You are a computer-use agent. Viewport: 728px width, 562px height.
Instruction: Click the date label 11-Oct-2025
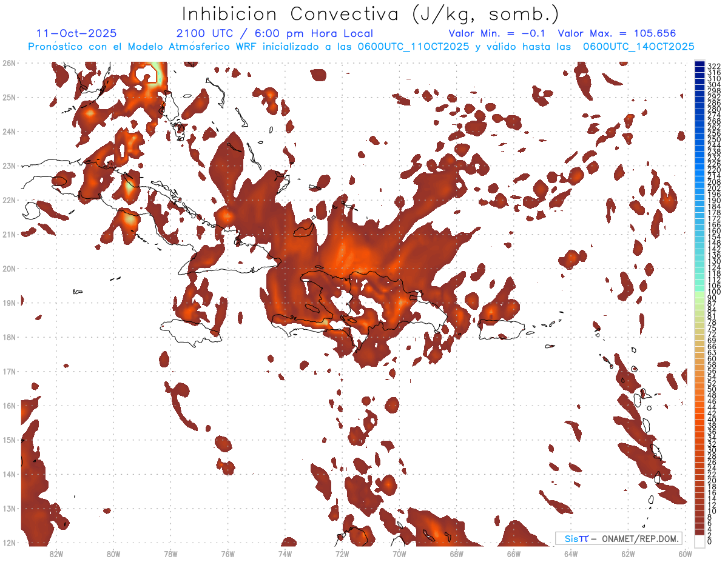point(76,33)
